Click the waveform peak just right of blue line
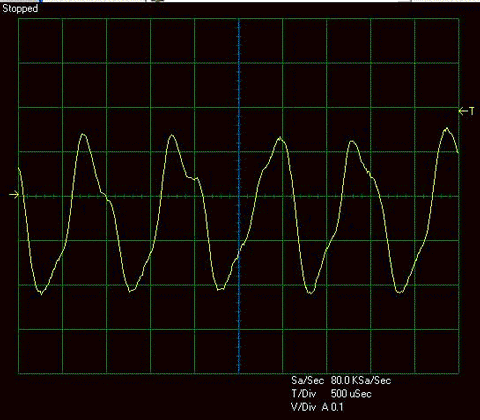This screenshot has width=480, height=420. coord(280,138)
